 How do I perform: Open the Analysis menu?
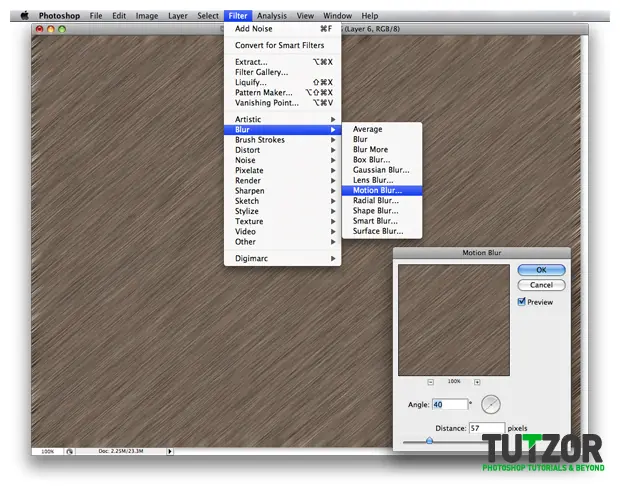click(x=272, y=16)
